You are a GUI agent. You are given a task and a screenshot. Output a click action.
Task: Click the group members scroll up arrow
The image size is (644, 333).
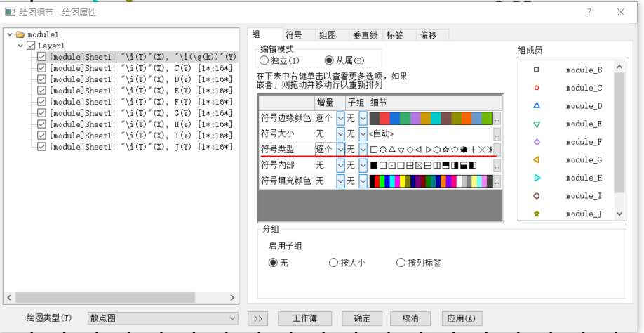(619, 67)
